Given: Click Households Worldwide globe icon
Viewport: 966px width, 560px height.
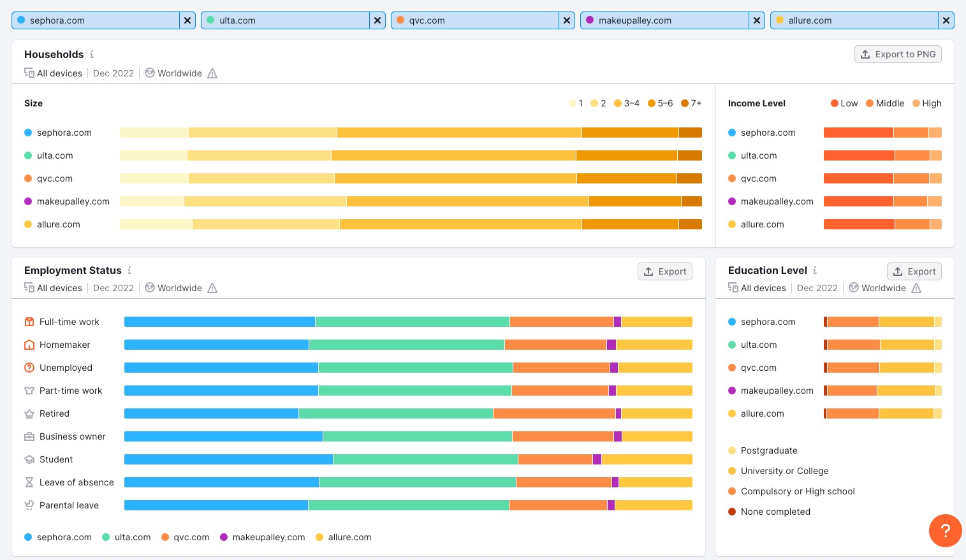Looking at the screenshot, I should coord(150,73).
